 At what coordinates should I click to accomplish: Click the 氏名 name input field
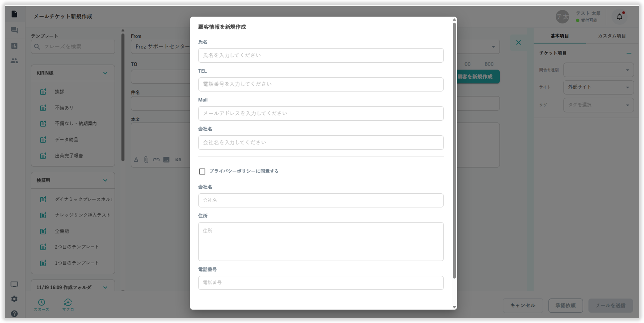pyautogui.click(x=321, y=55)
